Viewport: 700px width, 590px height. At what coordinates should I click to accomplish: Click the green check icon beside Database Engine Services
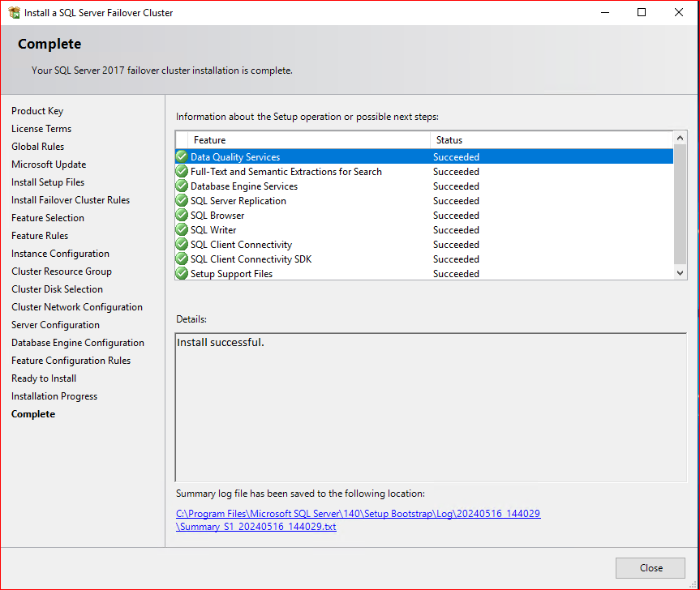182,186
